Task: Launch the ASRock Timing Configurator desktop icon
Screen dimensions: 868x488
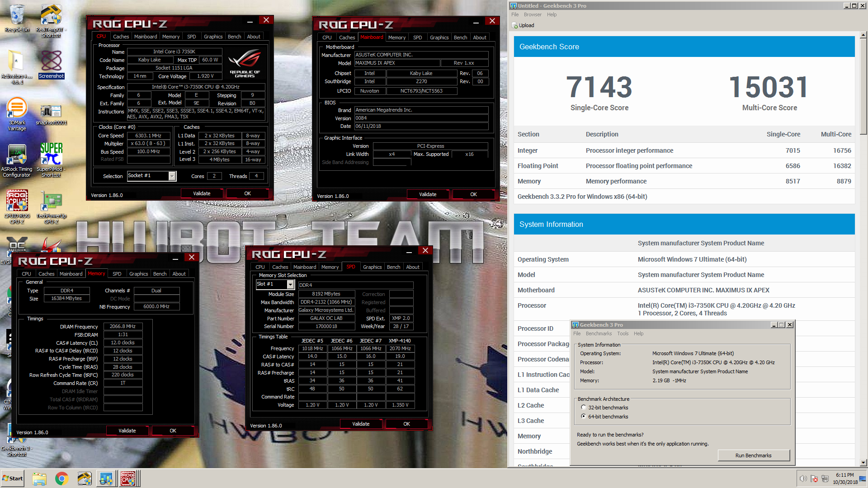Action: (x=17, y=160)
